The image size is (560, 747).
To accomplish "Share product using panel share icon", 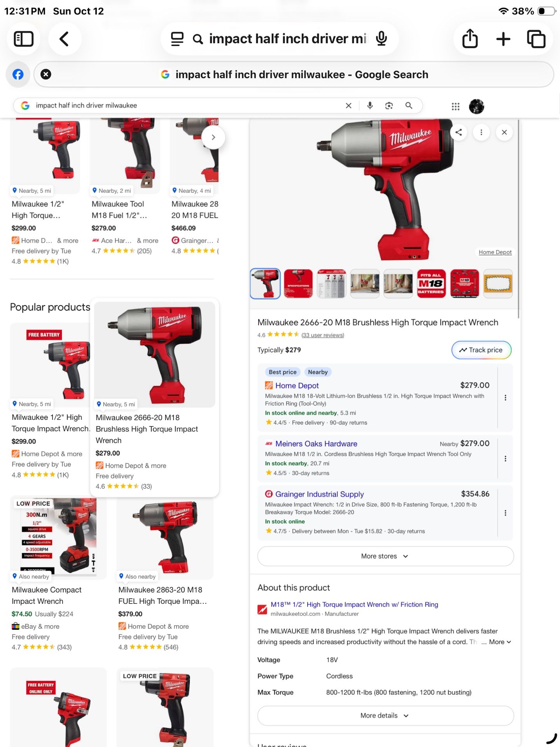I will [x=459, y=132].
